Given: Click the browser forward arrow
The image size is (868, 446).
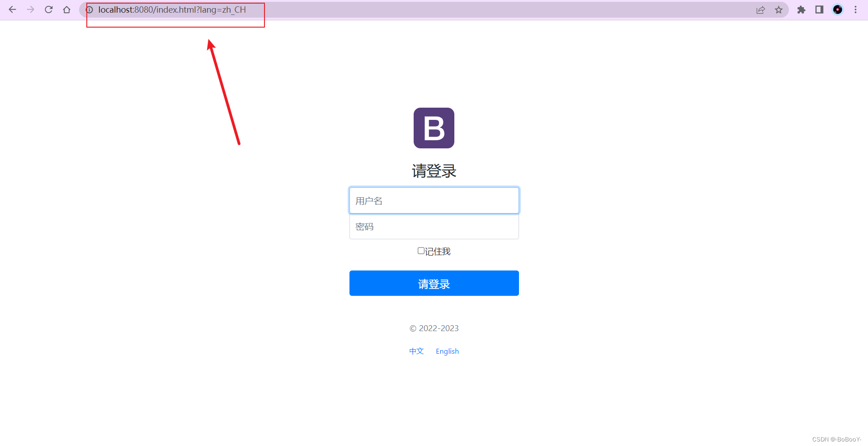Looking at the screenshot, I should click(31, 9).
